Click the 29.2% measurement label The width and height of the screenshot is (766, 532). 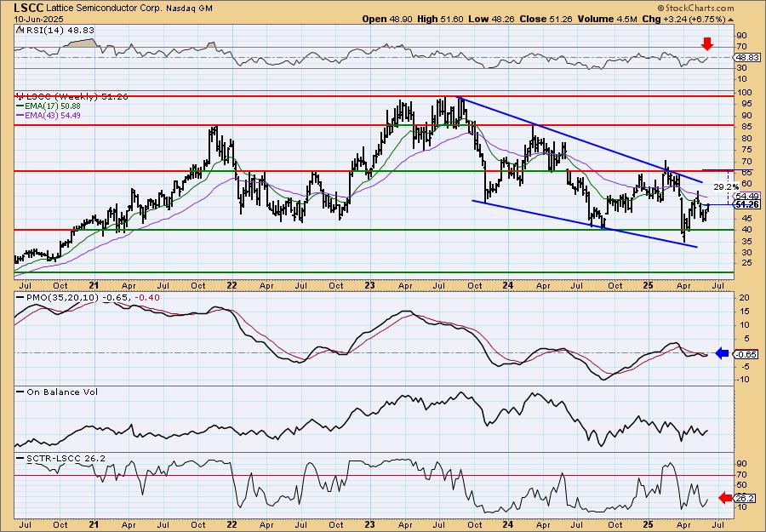[x=725, y=186]
